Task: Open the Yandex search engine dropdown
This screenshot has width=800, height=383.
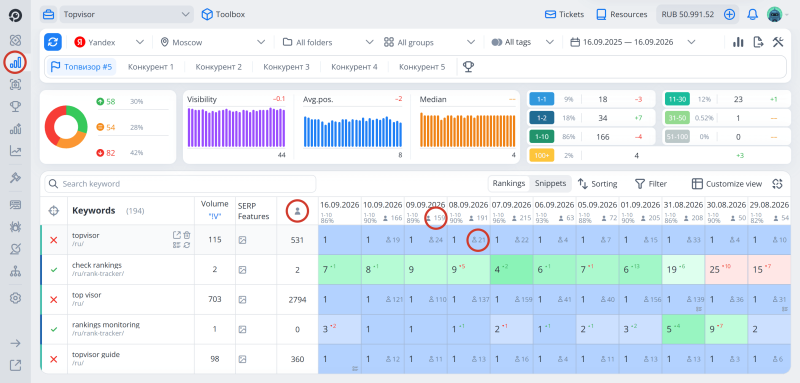Action: (110, 42)
